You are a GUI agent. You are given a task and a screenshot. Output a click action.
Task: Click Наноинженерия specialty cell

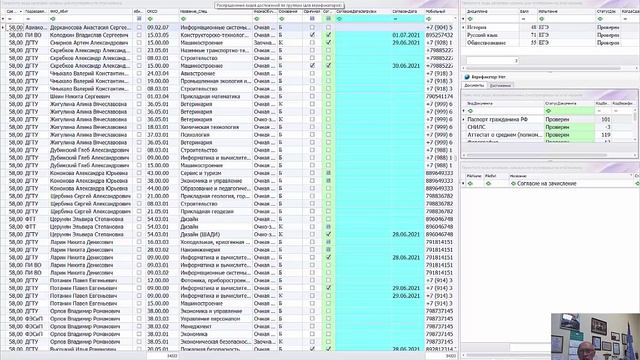coord(216,250)
